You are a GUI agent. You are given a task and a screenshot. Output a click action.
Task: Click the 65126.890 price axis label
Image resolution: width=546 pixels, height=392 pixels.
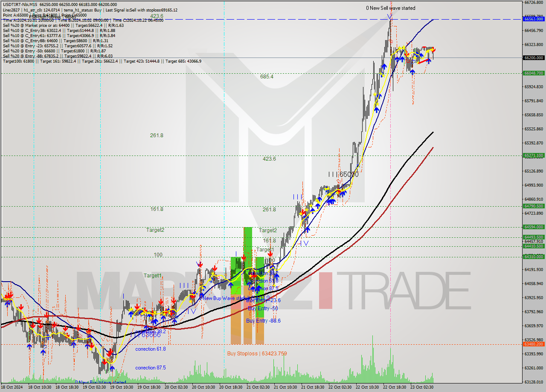click(x=534, y=171)
